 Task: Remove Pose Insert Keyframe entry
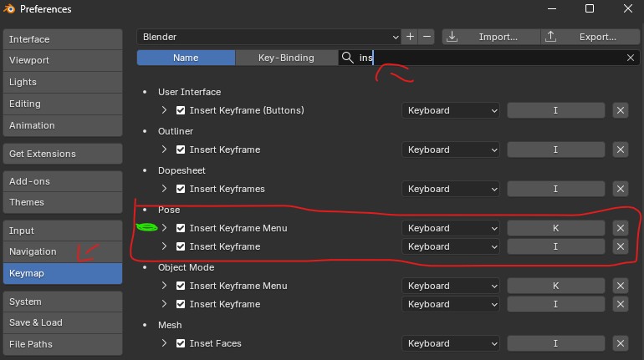[x=621, y=246]
